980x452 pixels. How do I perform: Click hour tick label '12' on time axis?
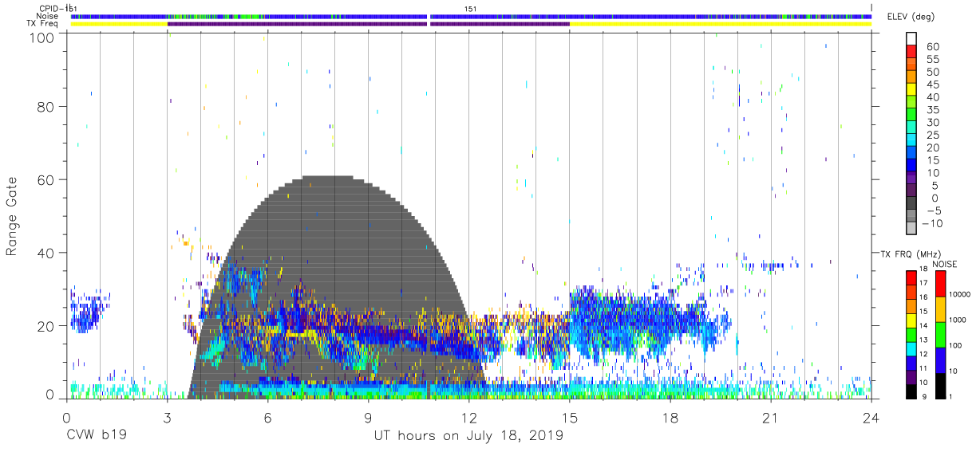(468, 417)
